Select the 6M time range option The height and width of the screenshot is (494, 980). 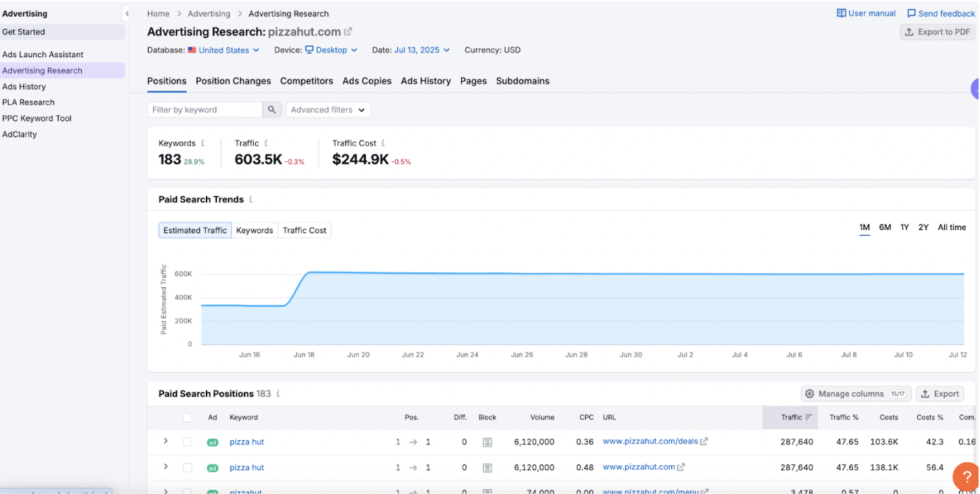[885, 227]
